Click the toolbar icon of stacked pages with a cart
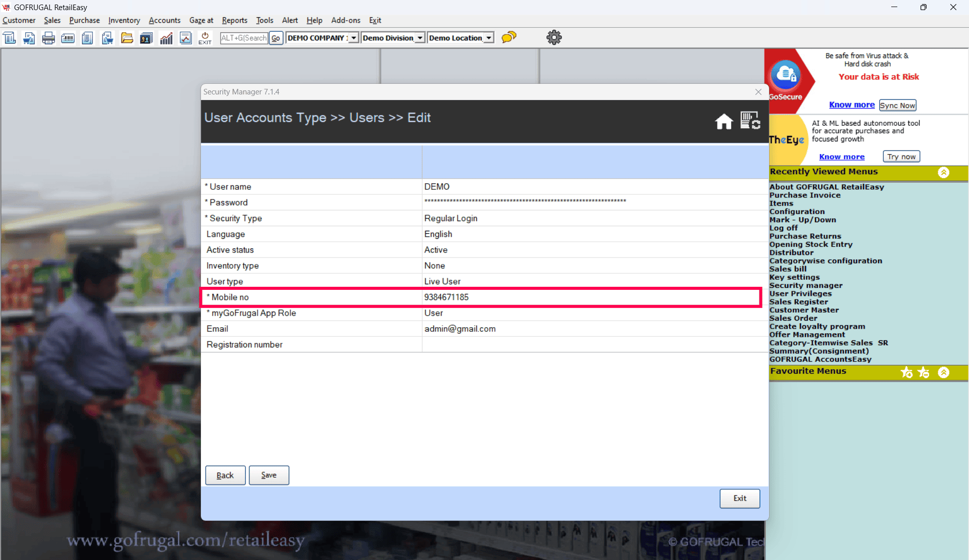 tap(107, 38)
